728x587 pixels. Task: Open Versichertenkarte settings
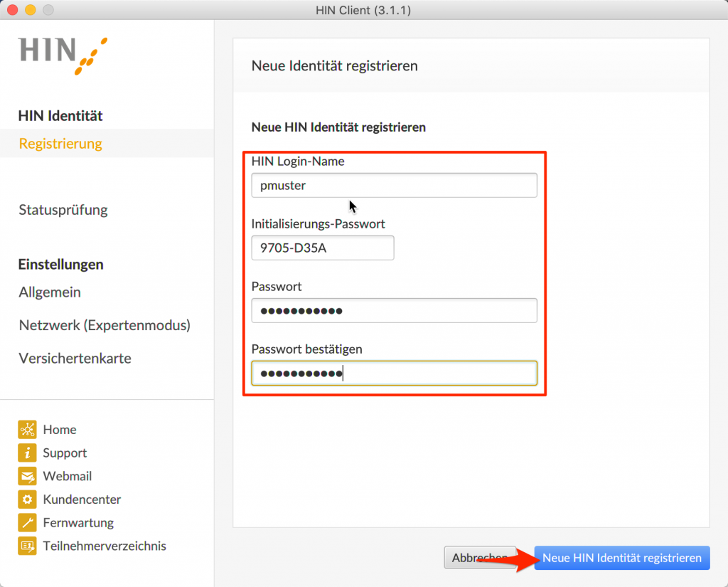click(x=75, y=359)
